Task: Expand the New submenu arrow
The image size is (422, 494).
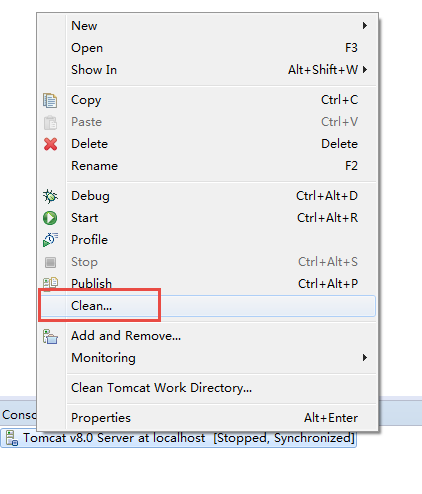Action: (365, 26)
